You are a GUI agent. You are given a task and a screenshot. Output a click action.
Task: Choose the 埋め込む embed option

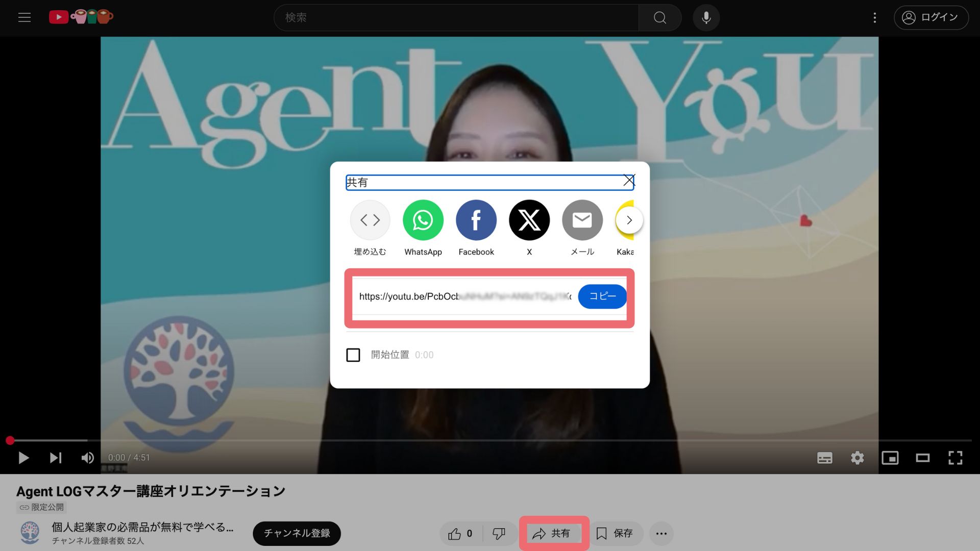click(x=370, y=228)
